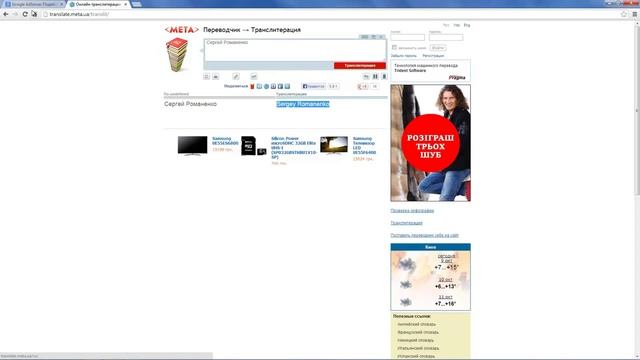Screen dimensions: 640x360
Task: Open the fourth dictionary link under Полезные ссылки
Action: pyautogui.click(x=418, y=348)
